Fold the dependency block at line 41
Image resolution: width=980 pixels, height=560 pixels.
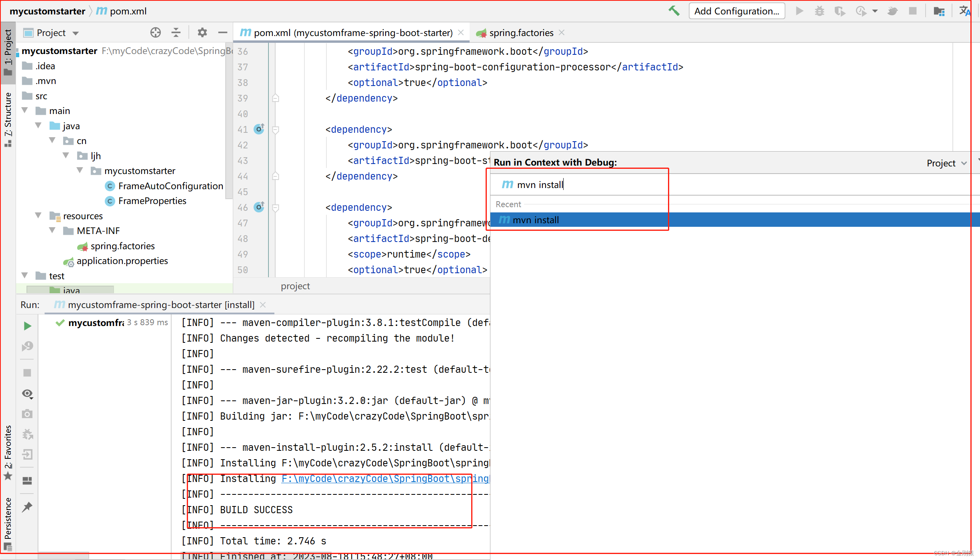[276, 130]
